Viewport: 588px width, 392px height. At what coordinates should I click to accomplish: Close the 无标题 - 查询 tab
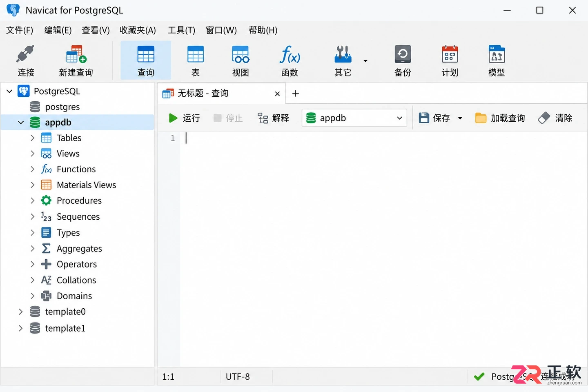277,94
